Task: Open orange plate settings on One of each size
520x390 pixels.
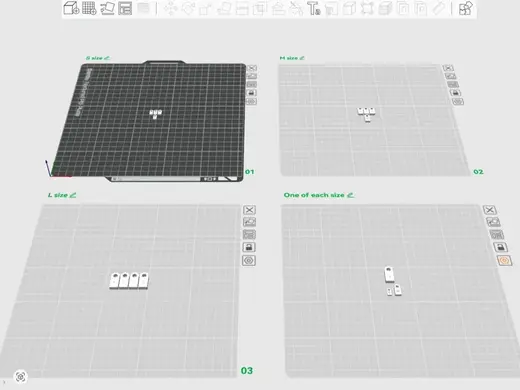Action: click(x=504, y=260)
